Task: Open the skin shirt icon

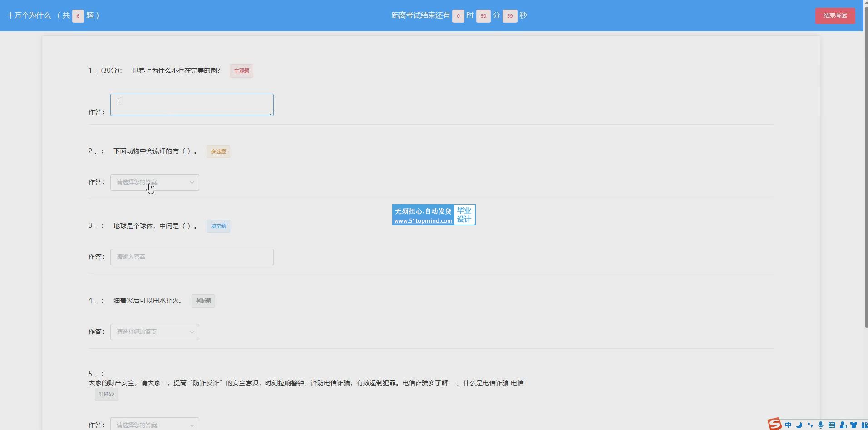Action: coord(854,425)
